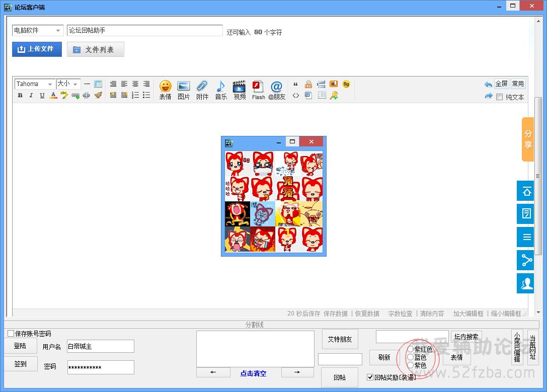Insert a numbered list

(135, 95)
